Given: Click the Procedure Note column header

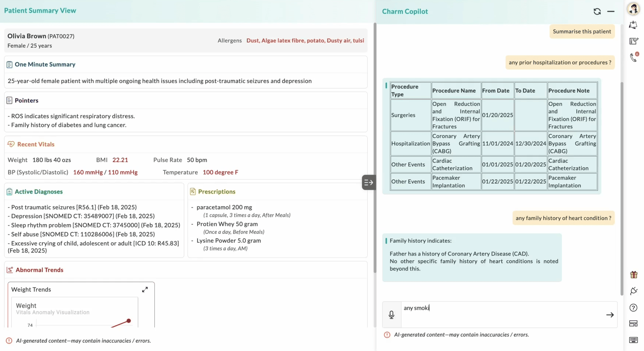Looking at the screenshot, I should 572,91.
